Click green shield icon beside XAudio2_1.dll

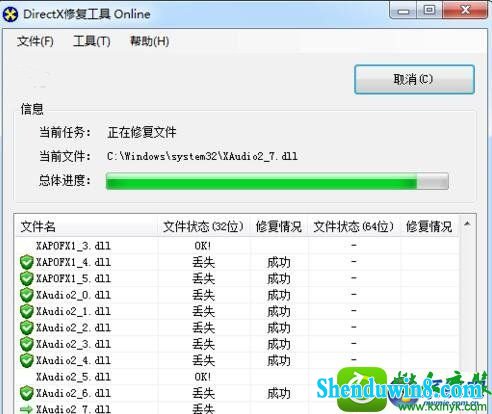(x=26, y=311)
